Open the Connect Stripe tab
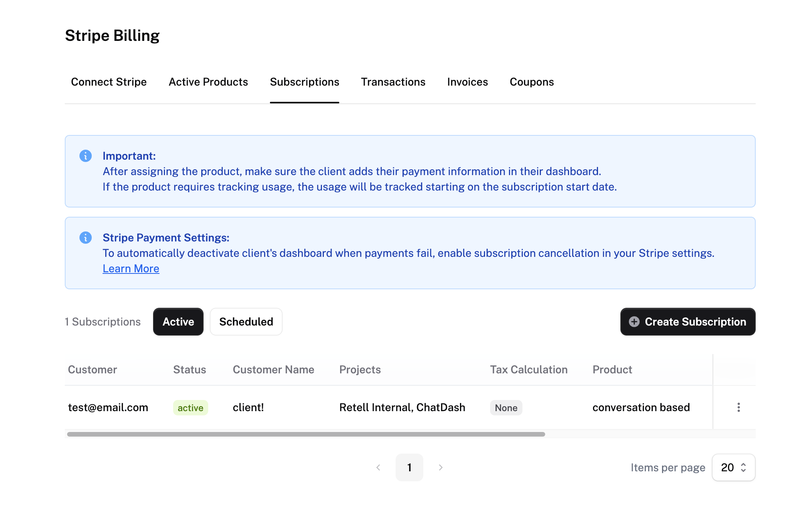 [109, 82]
